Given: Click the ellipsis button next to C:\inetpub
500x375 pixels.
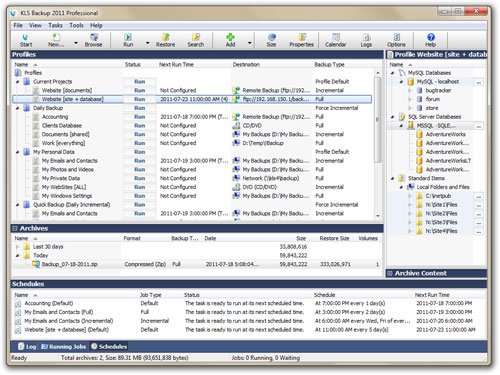Looking at the screenshot, I should point(479,196).
